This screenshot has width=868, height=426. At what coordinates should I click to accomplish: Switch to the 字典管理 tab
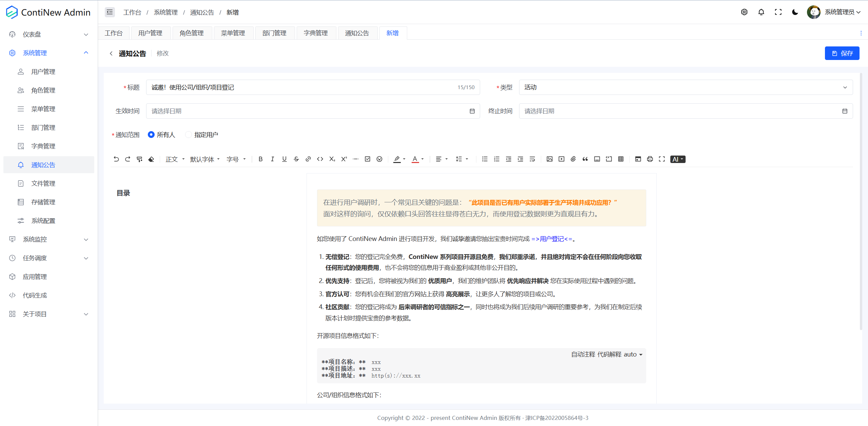(x=316, y=33)
